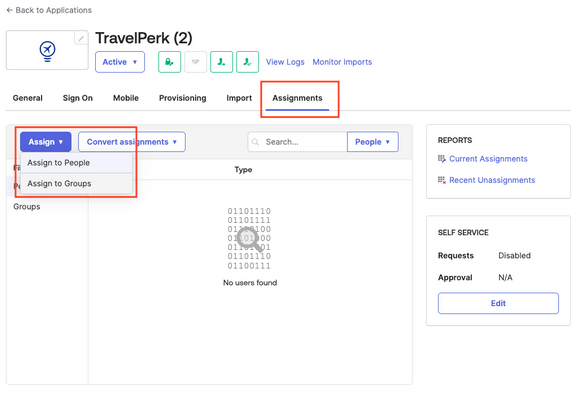The height and width of the screenshot is (396, 579).
Task: Open the Mobile tab
Action: [x=126, y=98]
